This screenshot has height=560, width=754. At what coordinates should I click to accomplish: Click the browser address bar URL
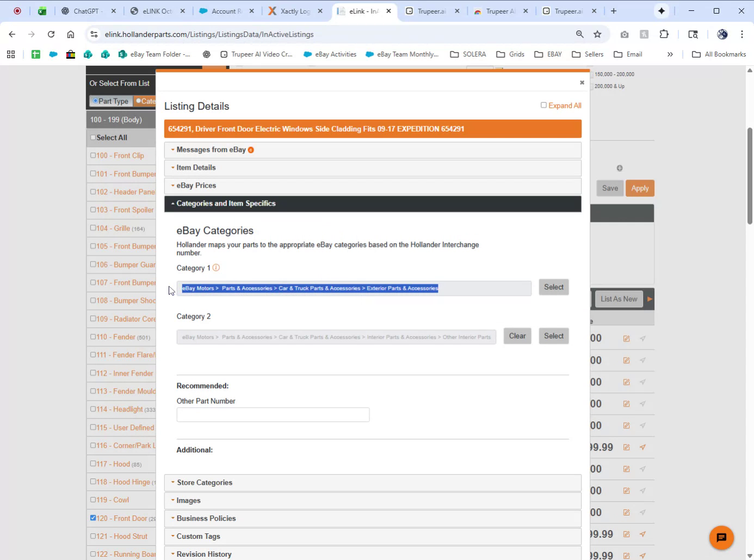coord(209,34)
